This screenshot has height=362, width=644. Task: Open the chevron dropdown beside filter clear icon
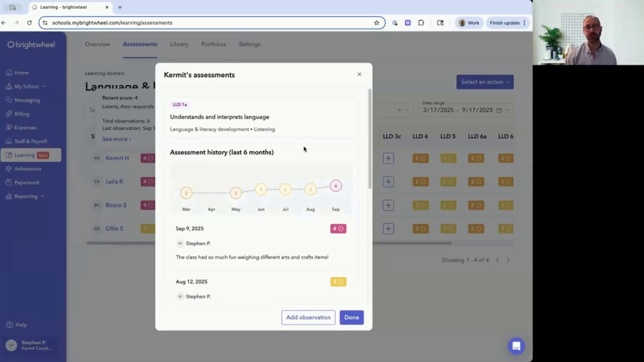click(x=407, y=110)
